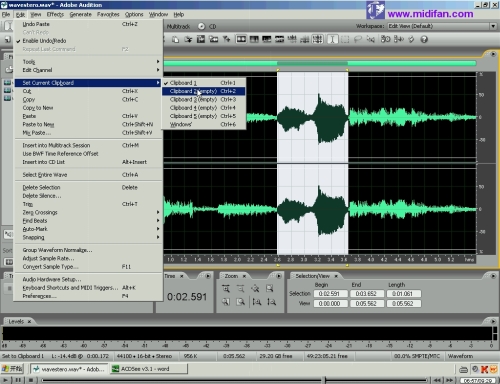The image size is (500, 384).
Task: Choose Undo Paste from Edit menu
Action: click(x=88, y=24)
